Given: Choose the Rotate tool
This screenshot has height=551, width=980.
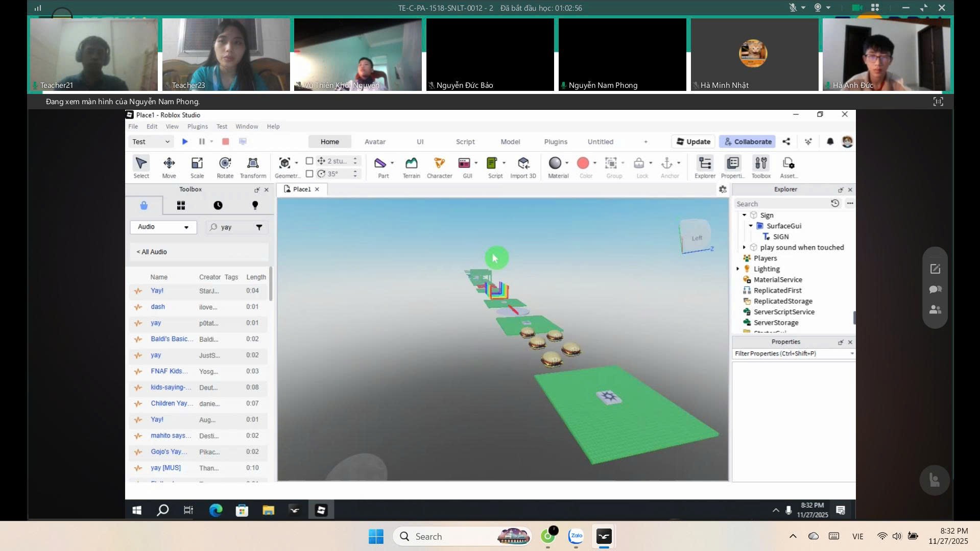Looking at the screenshot, I should (225, 167).
